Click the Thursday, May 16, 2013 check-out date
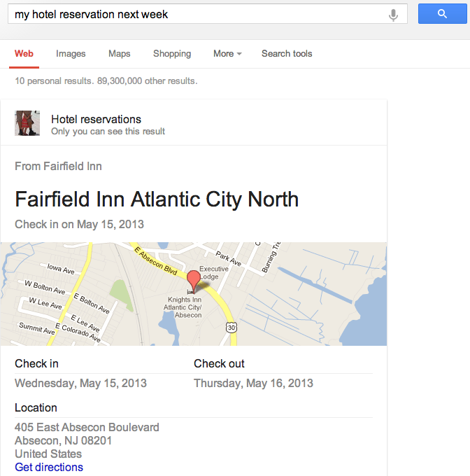The height and width of the screenshot is (476, 470). click(x=253, y=384)
